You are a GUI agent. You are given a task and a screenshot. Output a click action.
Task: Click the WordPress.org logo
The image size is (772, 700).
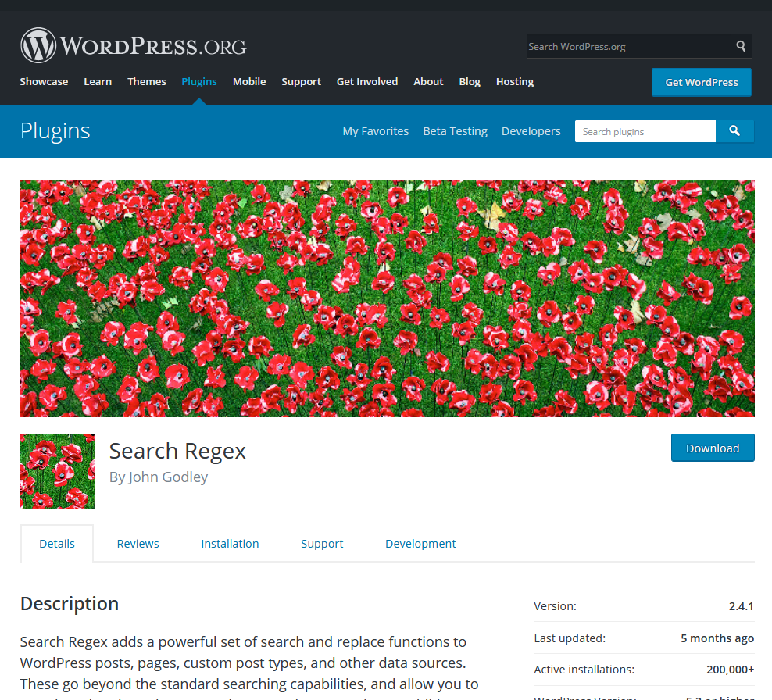pyautogui.click(x=133, y=46)
